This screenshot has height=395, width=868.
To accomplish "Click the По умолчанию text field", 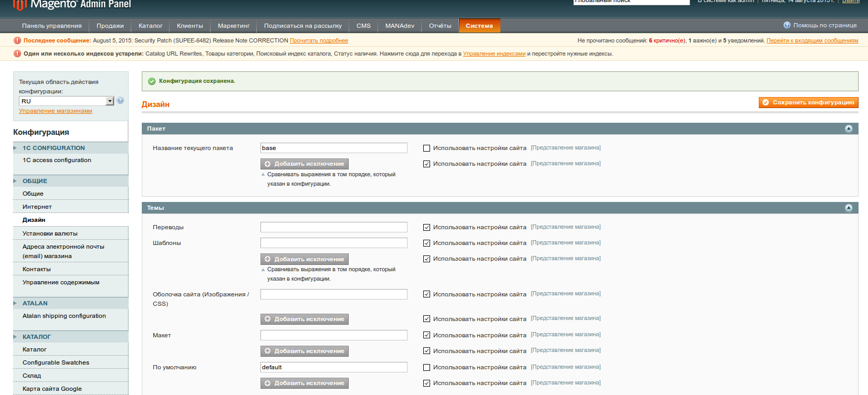I will tap(334, 367).
